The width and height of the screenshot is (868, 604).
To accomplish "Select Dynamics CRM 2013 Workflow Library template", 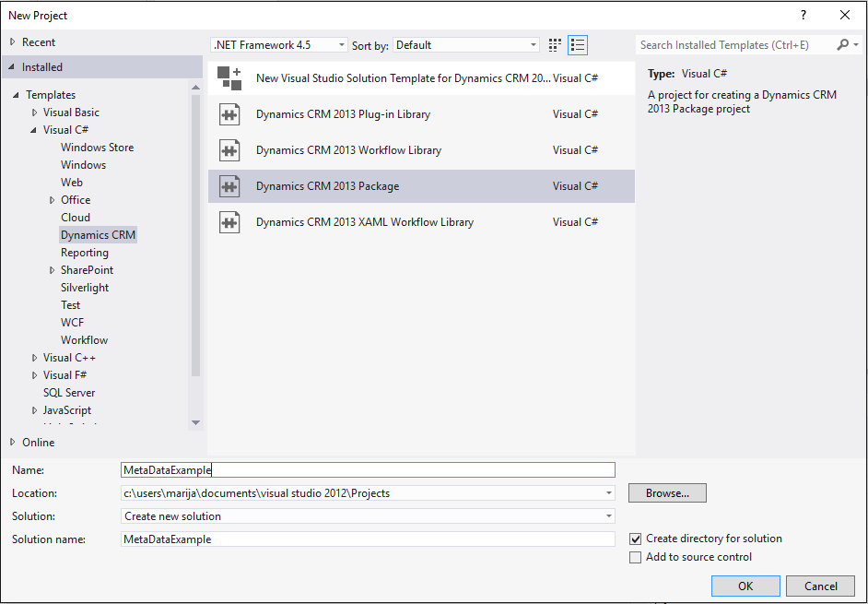I will [421, 150].
